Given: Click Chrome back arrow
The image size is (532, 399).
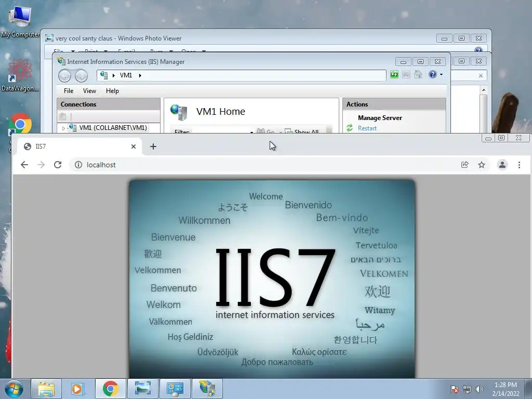Looking at the screenshot, I should tap(24, 165).
